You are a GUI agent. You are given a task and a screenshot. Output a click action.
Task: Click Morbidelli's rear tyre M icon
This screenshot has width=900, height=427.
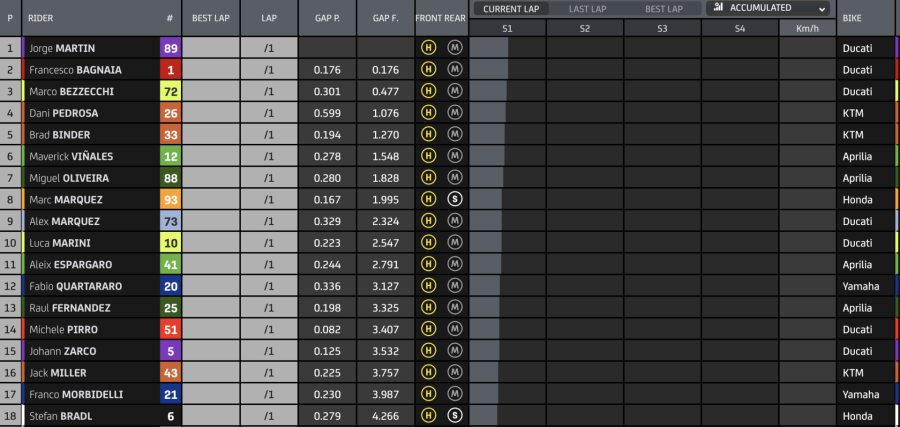click(x=455, y=394)
